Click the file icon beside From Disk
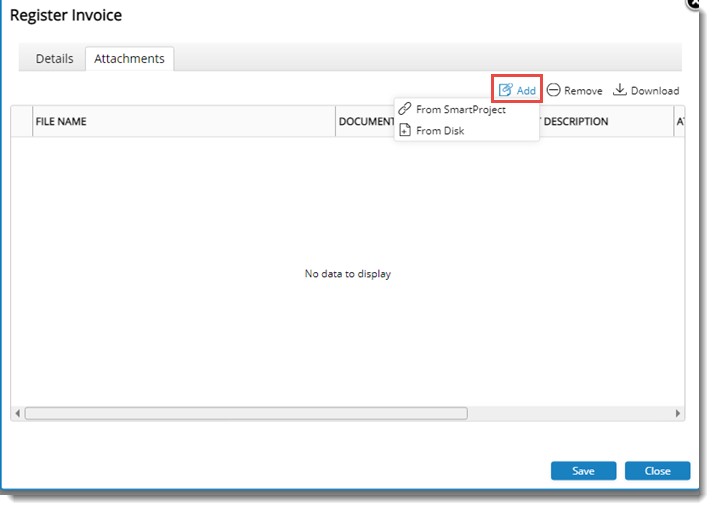The image size is (714, 510). (x=405, y=130)
